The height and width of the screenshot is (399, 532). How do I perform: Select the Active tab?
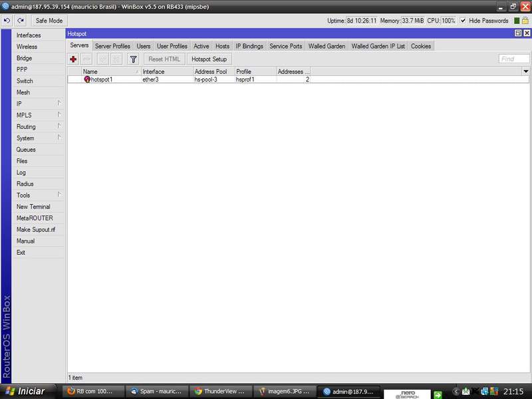201,46
